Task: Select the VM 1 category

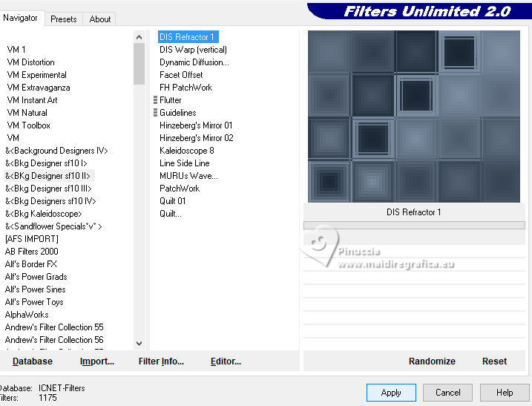Action: [x=16, y=50]
